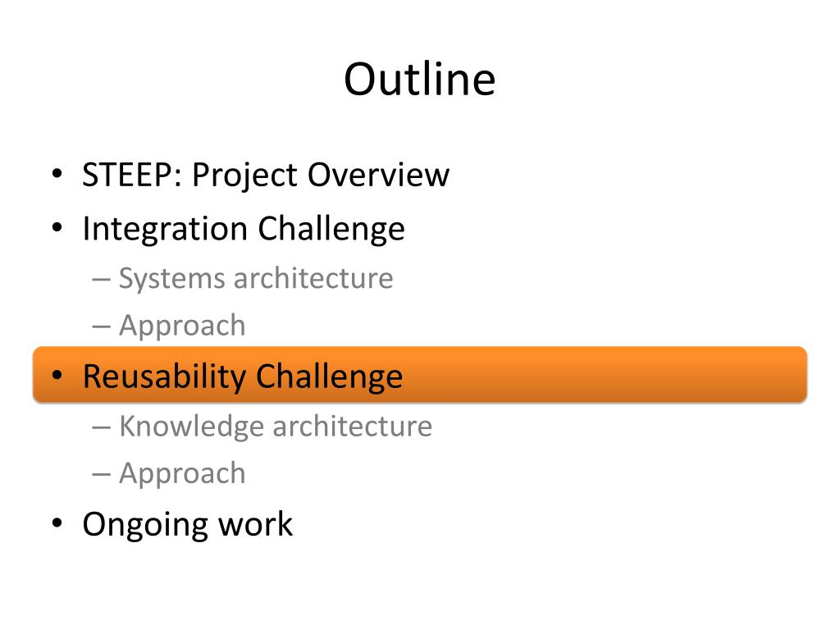Click Approach beneath Systems architecture
The height and width of the screenshot is (630, 840).
click(x=182, y=326)
